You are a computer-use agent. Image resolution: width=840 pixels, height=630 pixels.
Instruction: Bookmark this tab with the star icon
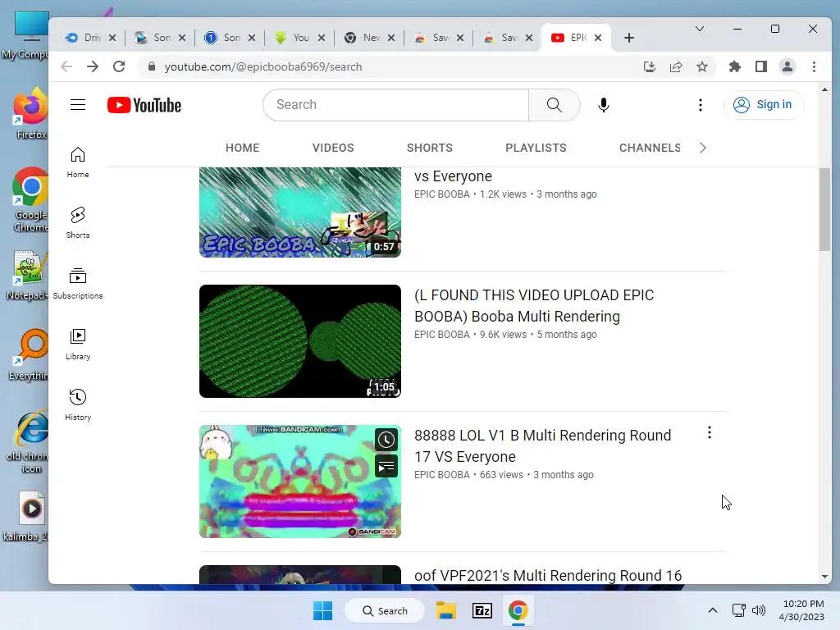tap(702, 66)
